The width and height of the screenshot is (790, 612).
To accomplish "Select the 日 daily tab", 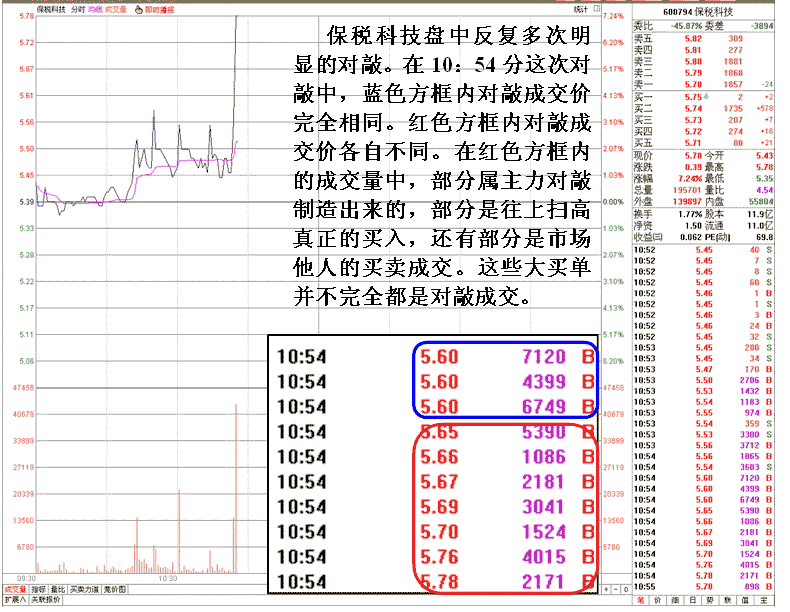I will (692, 600).
